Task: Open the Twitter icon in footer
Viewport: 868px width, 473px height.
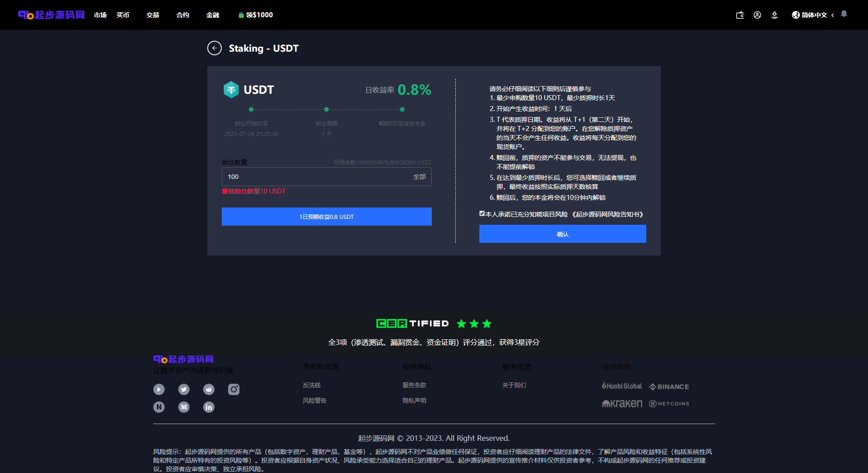Action: coord(184,389)
